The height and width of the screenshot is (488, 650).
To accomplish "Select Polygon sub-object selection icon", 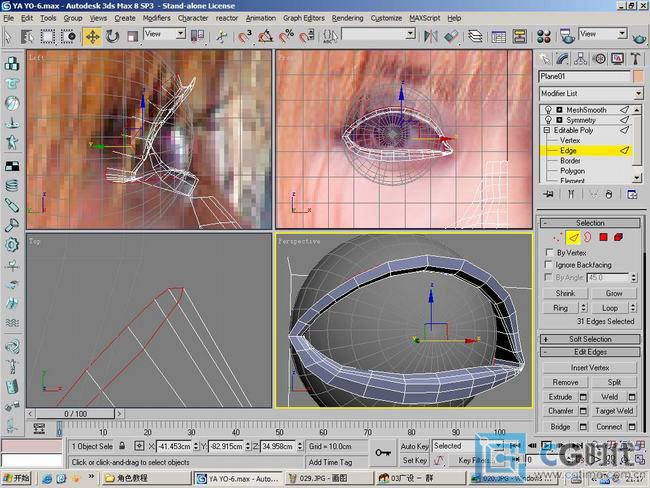I will [603, 238].
